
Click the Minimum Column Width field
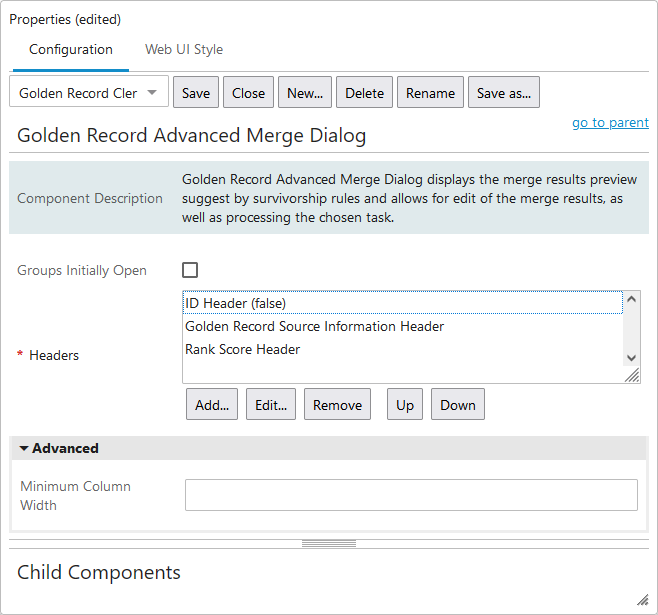[411, 495]
